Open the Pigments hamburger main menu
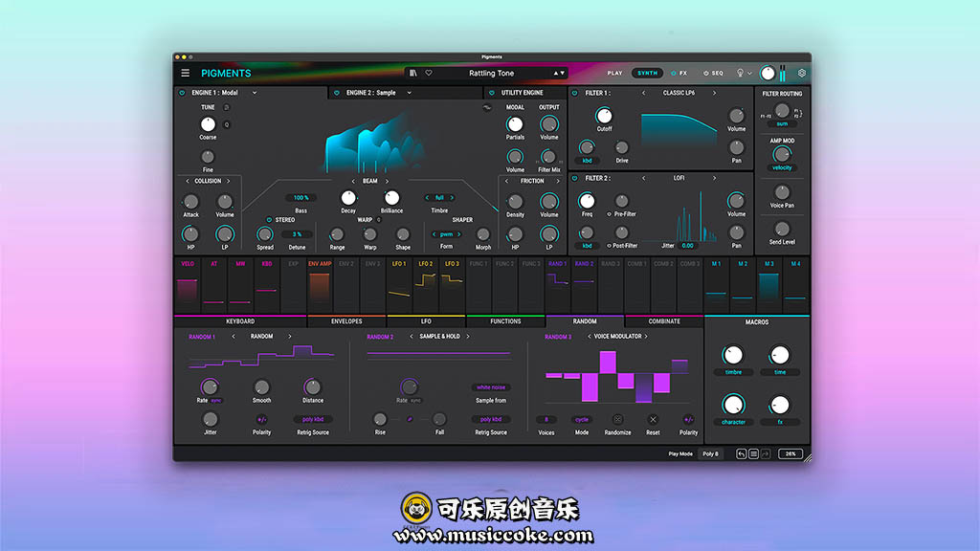The height and width of the screenshot is (551, 980). pos(185,73)
